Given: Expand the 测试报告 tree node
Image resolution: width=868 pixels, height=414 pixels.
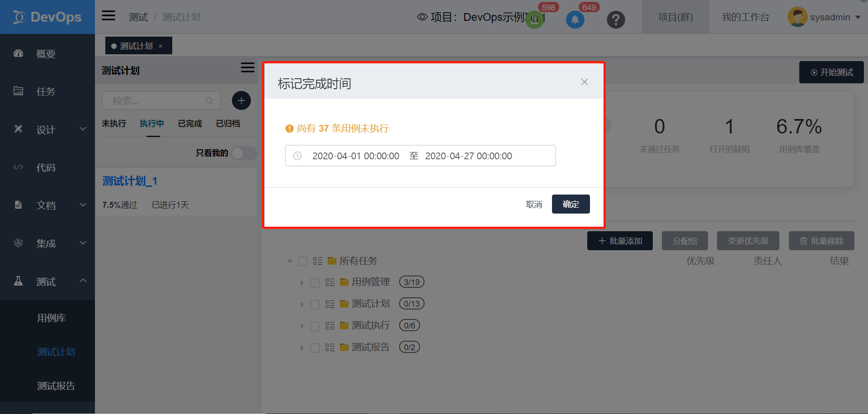Looking at the screenshot, I should tap(302, 348).
